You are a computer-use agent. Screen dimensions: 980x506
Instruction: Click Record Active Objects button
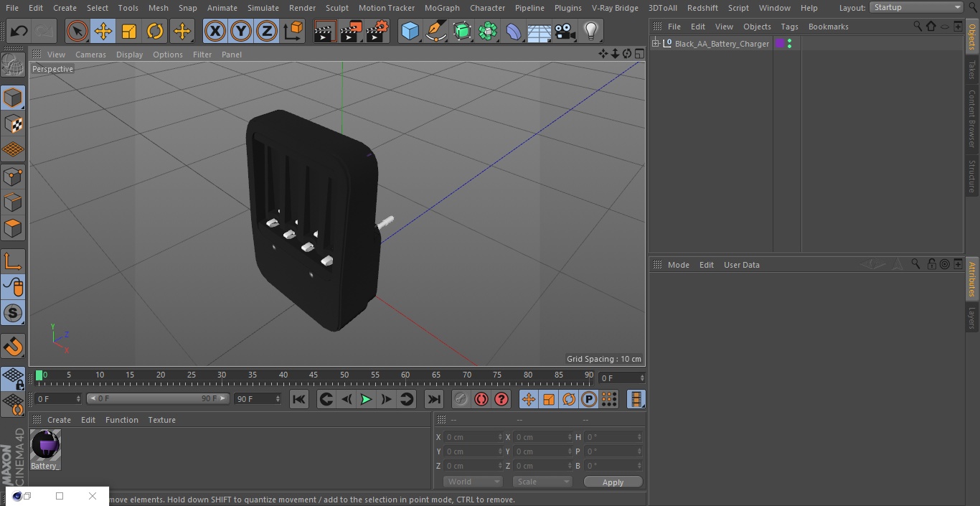(461, 399)
